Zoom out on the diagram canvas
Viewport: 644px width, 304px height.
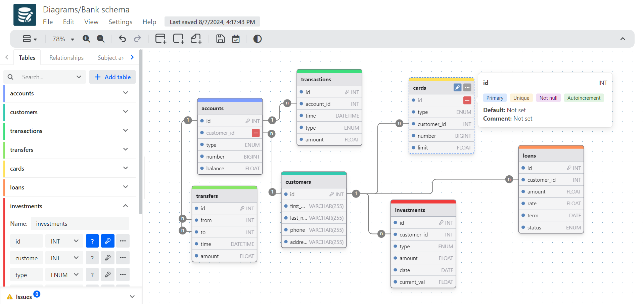(x=100, y=39)
